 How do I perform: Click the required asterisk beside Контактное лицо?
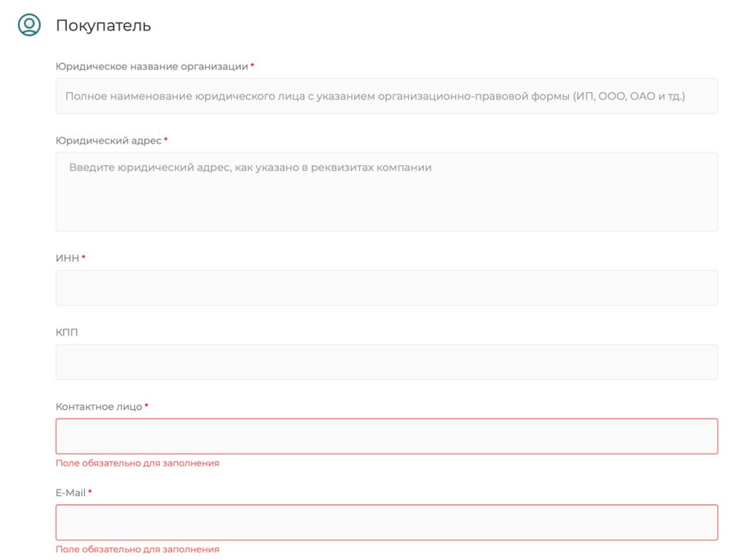[147, 406]
